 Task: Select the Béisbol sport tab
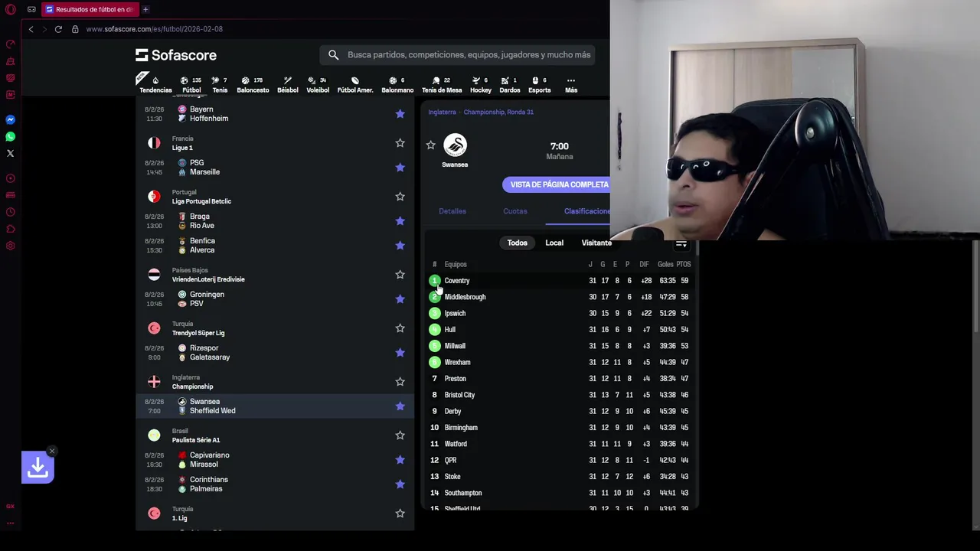pos(288,85)
